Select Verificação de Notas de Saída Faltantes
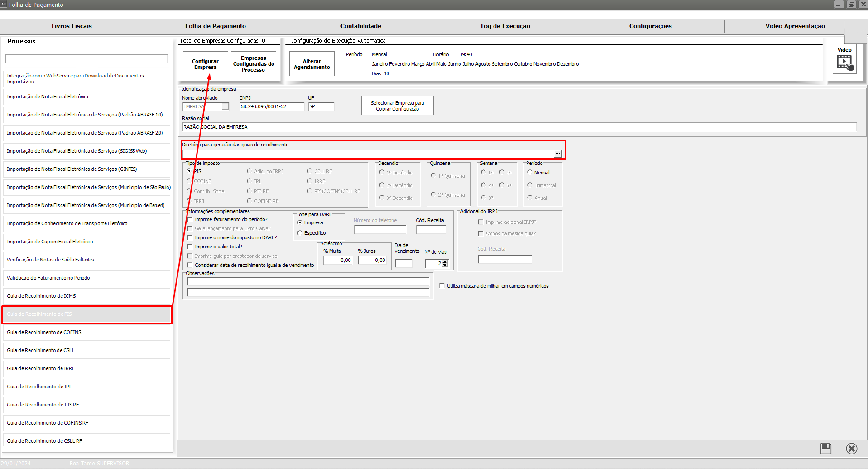Screen dimensions: 868x469 coord(86,260)
